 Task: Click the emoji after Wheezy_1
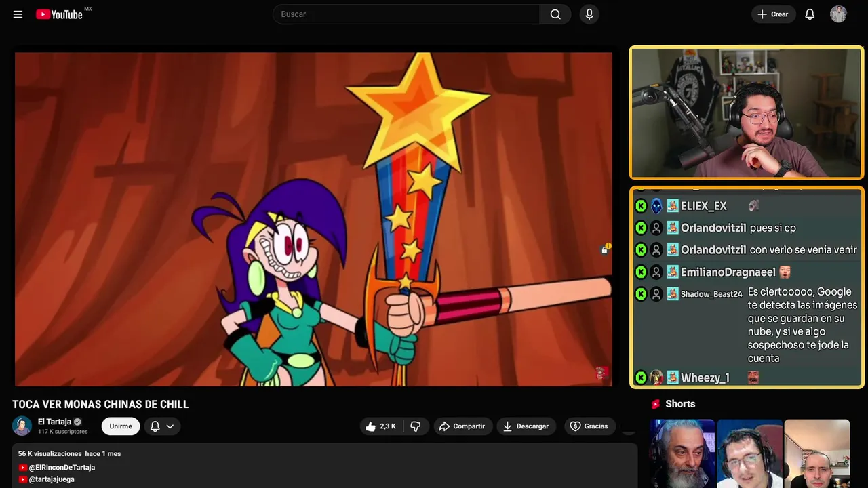(753, 378)
